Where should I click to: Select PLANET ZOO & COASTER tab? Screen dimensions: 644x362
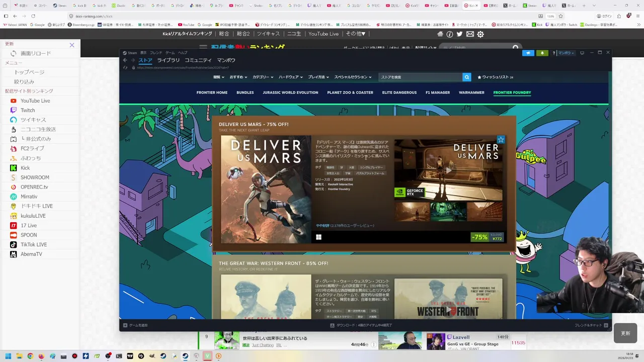350,93
